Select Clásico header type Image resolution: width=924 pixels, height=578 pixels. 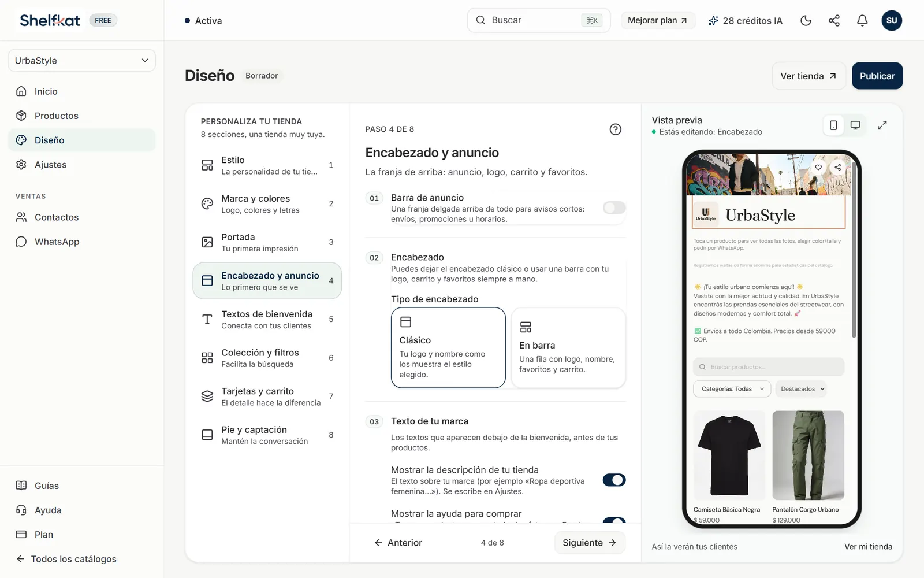[x=448, y=347]
